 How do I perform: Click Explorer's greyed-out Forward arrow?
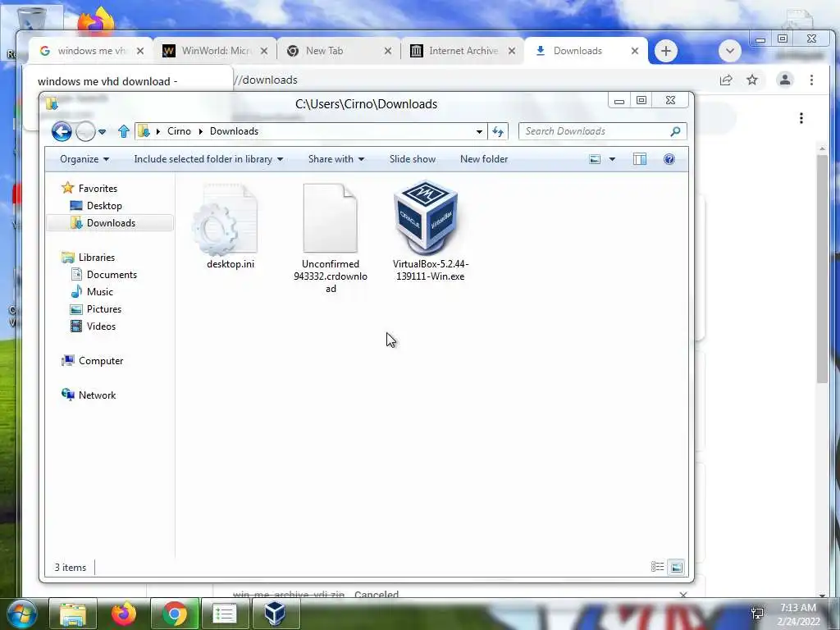click(85, 131)
